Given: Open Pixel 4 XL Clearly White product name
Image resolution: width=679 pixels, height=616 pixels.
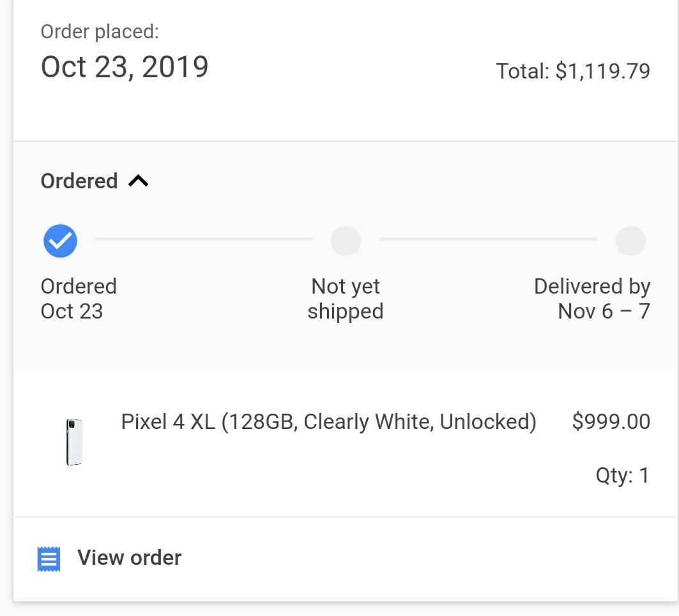Looking at the screenshot, I should click(x=329, y=422).
